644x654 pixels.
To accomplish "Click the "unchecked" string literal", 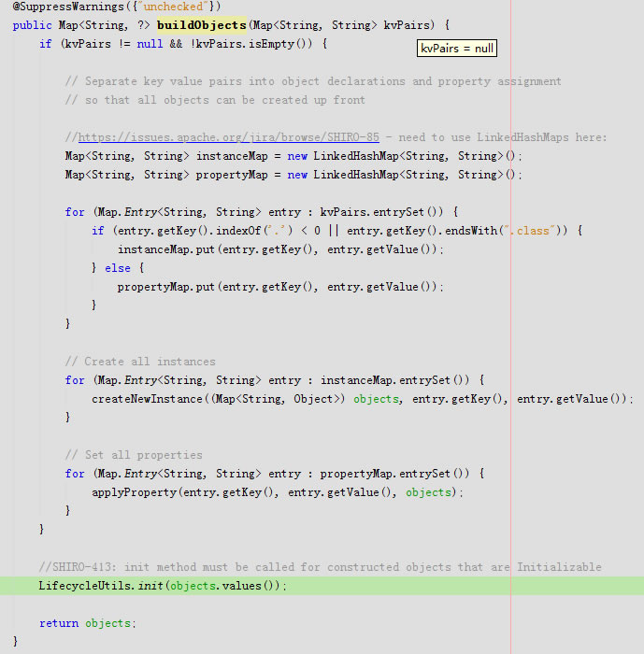I will 173,7.
